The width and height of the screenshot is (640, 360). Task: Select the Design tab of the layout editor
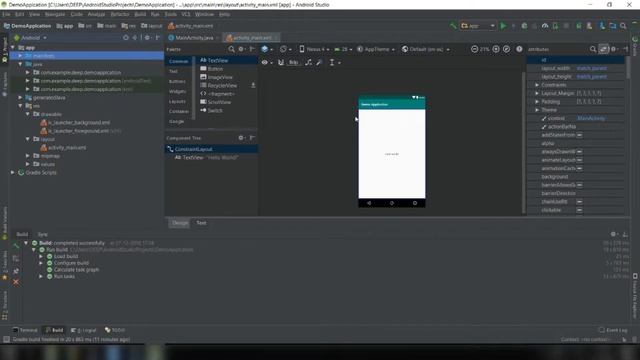click(180, 223)
